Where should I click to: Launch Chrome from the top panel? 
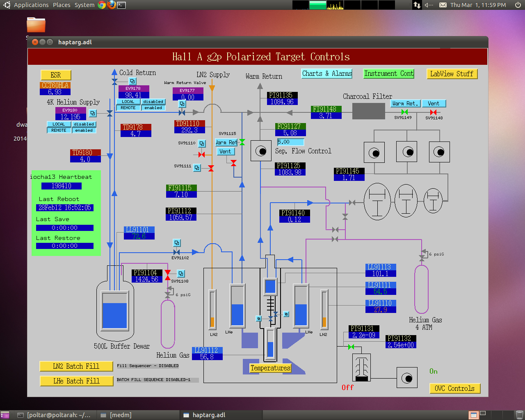point(102,5)
